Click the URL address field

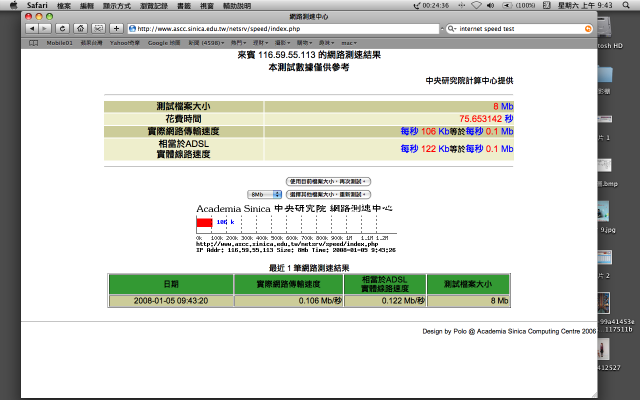[284, 29]
